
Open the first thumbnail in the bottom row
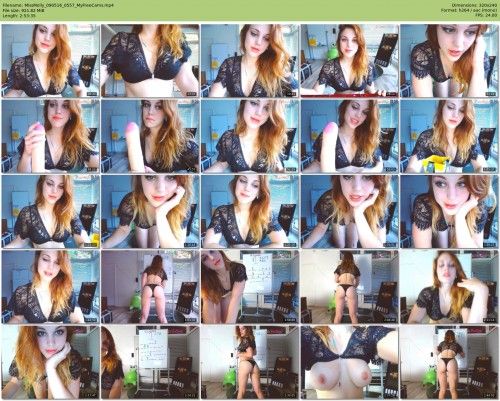[50, 363]
